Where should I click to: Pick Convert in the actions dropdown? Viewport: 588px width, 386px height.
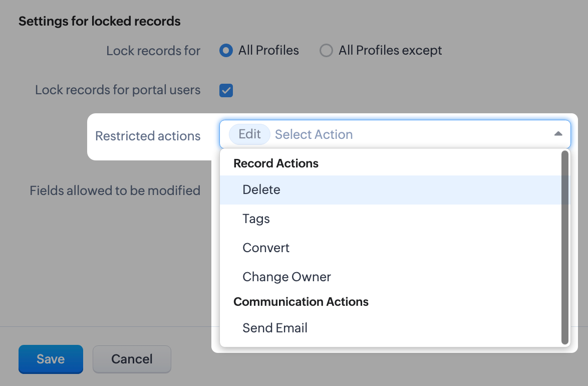[x=266, y=248]
